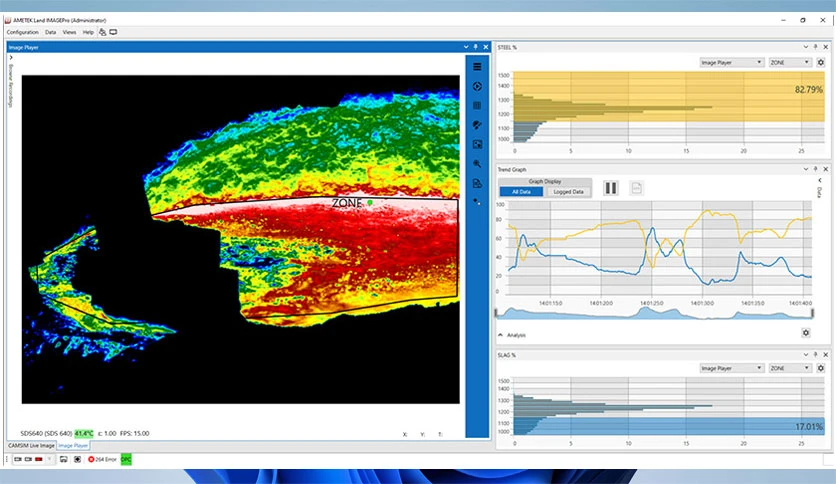Select the image region tool in sidebar
The height and width of the screenshot is (484, 836).
[477, 144]
